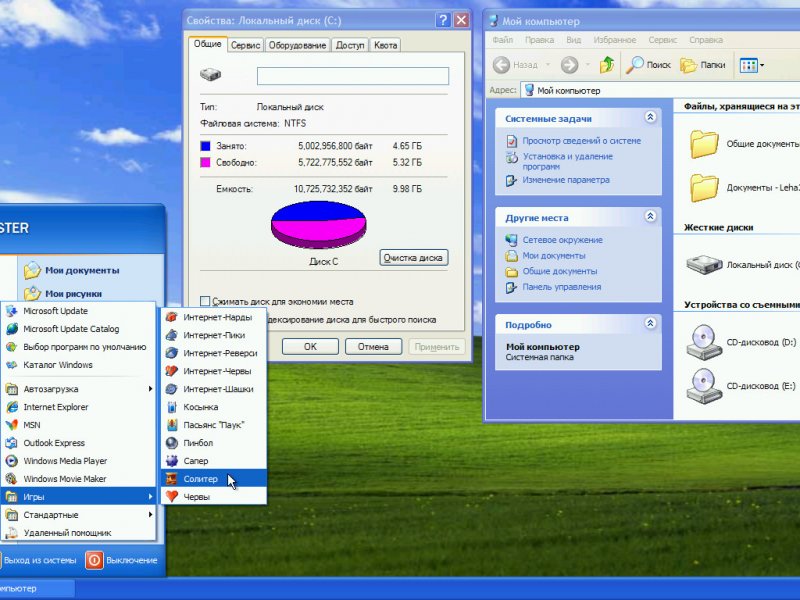Click the Интернет-Червы heart icon
This screenshot has height=600, width=800.
click(x=172, y=371)
